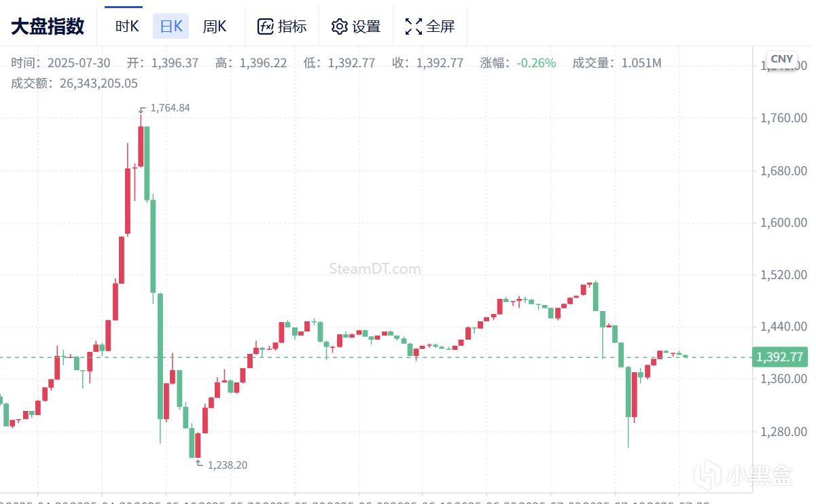Click the 1,520.00 price axis label
This screenshot has height=504, width=816.
pyautogui.click(x=783, y=275)
